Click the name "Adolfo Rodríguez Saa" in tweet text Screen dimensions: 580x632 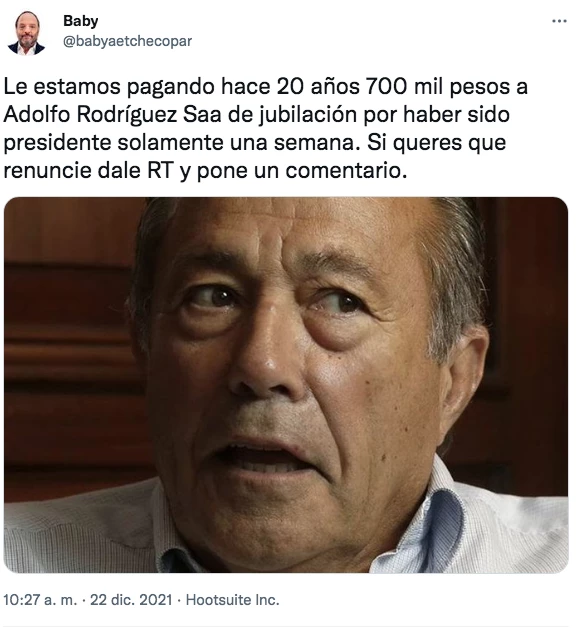pos(112,115)
